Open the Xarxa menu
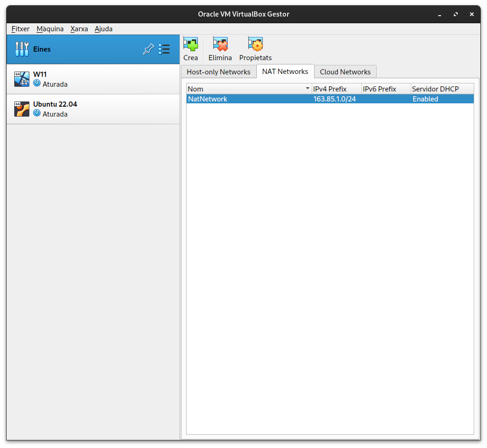Image resolution: width=487 pixels, height=448 pixels. pyautogui.click(x=79, y=29)
